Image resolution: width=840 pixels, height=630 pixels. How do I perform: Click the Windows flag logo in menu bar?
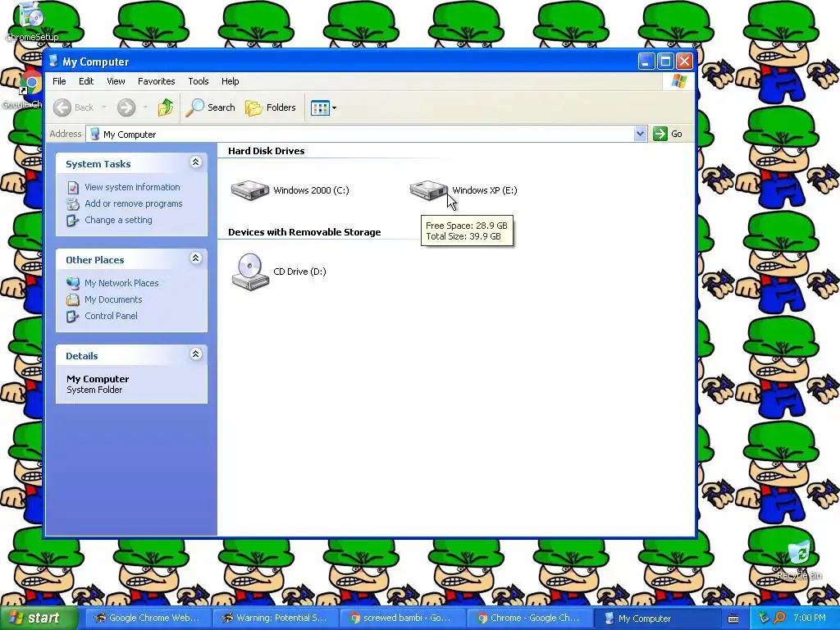tap(679, 81)
